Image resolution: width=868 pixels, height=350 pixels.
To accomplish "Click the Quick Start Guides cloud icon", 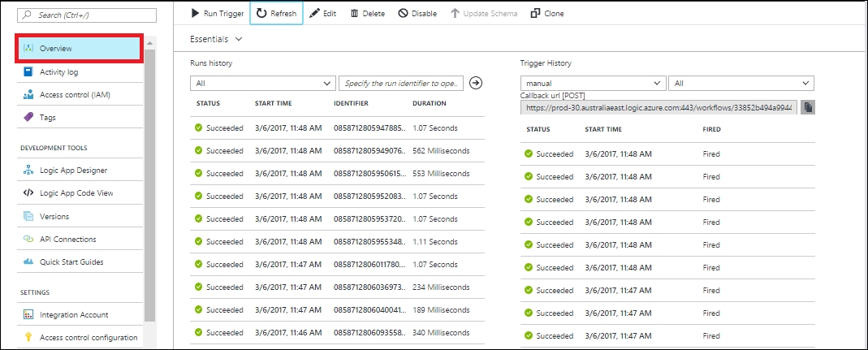I will (28, 262).
